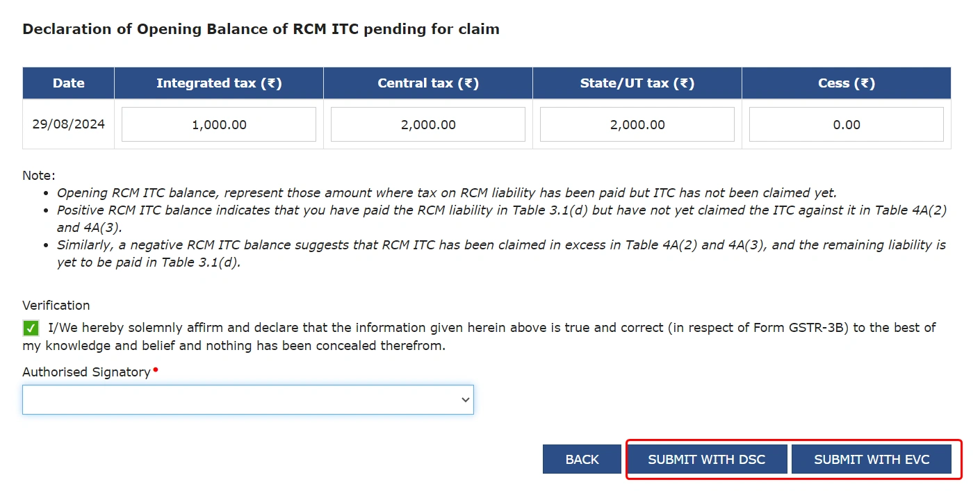Viewport: 980px width, 491px height.
Task: Edit the value 1,000.00 under Integrated tax
Action: pyautogui.click(x=218, y=124)
